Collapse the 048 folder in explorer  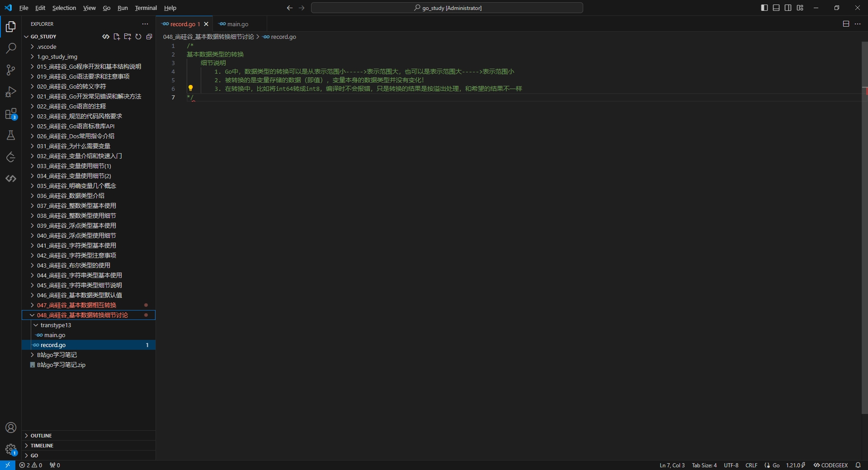pos(89,315)
